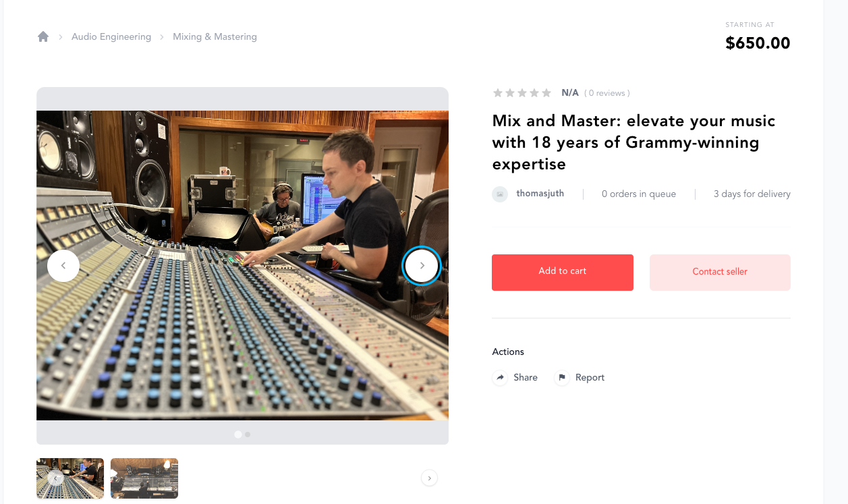Click the main studio photo
This screenshot has height=504, width=848.
click(x=242, y=266)
